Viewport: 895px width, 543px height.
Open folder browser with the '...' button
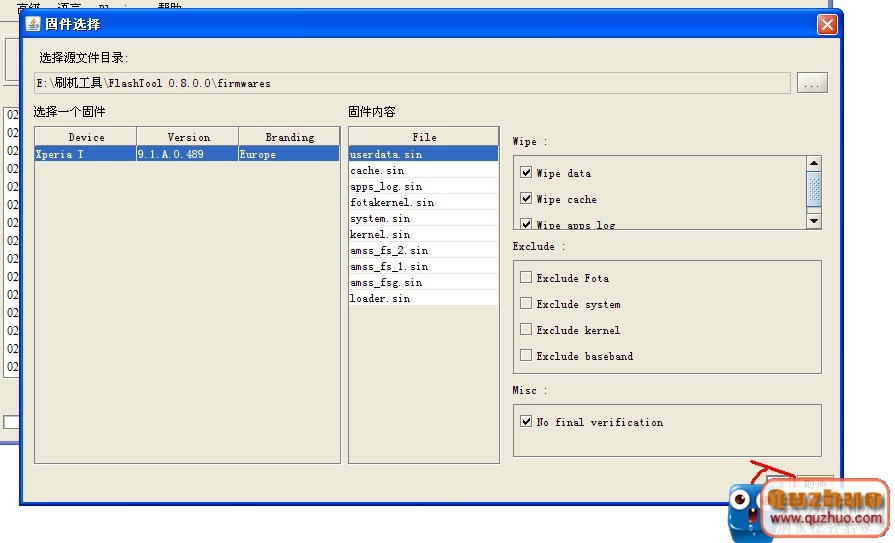pos(812,83)
